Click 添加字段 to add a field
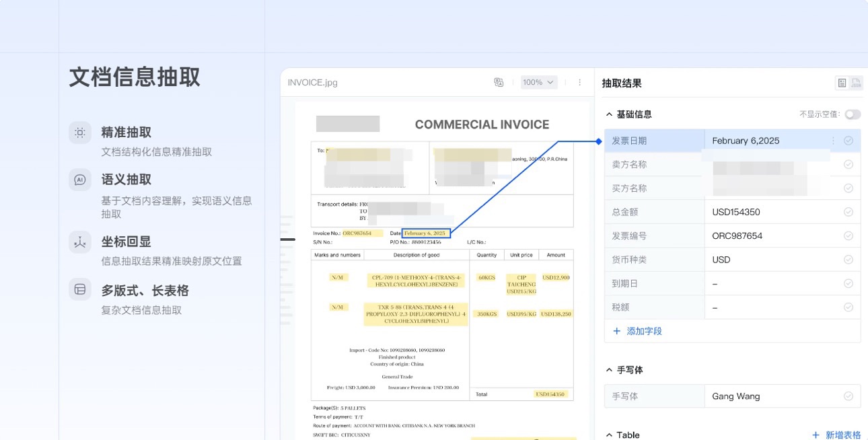Image resolution: width=868 pixels, height=440 pixels. (637, 331)
